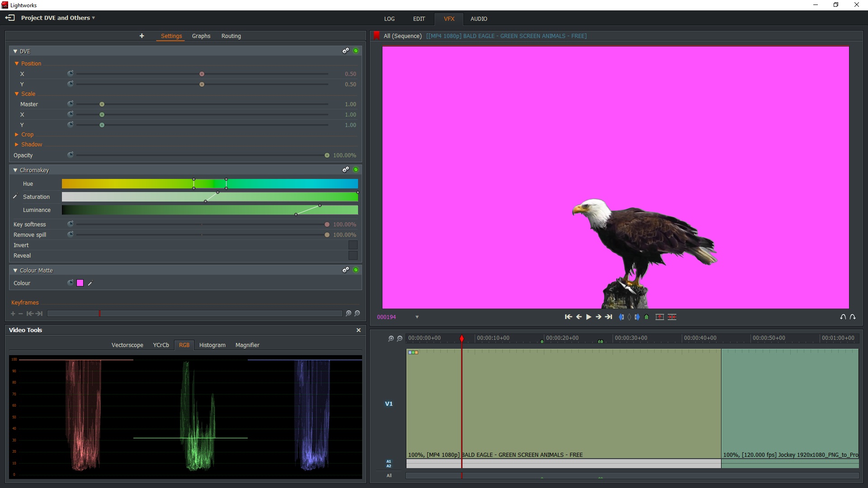Open the Vectorscope video tool tab
Image resolution: width=868 pixels, height=488 pixels.
tap(127, 345)
